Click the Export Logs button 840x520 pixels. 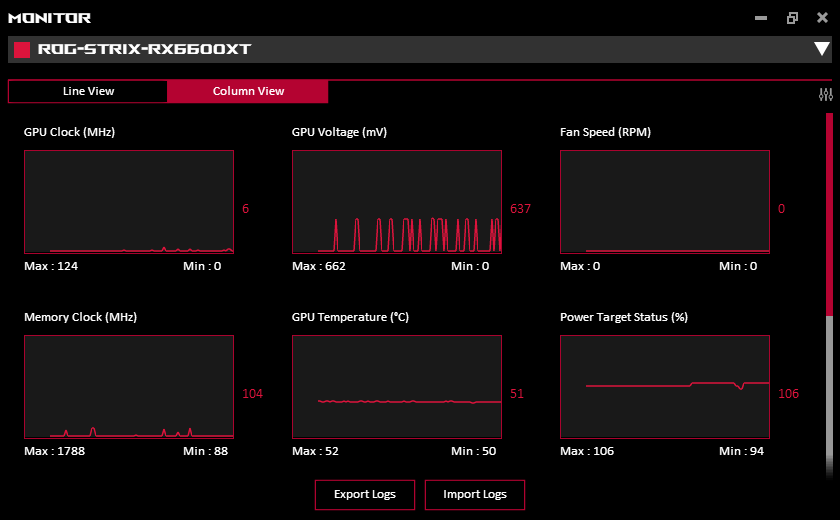point(365,494)
